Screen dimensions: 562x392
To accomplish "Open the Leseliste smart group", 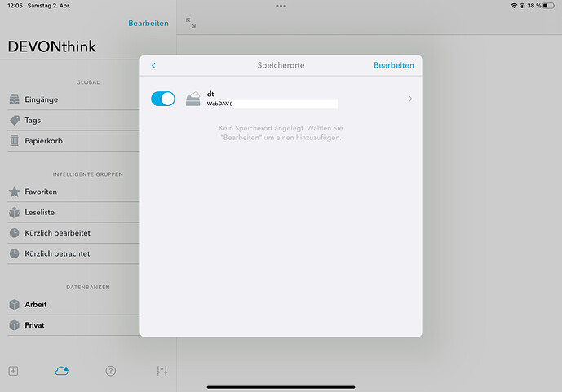I will 73,212.
